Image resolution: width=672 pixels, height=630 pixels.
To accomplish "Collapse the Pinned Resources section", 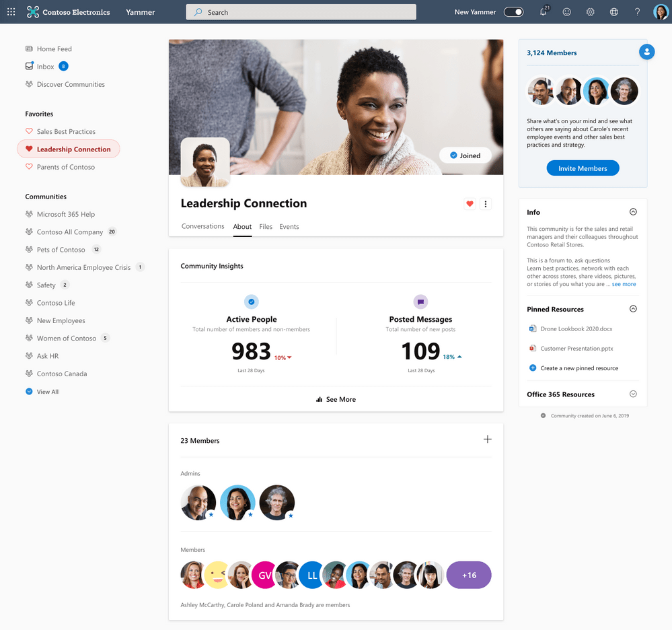I will point(633,308).
